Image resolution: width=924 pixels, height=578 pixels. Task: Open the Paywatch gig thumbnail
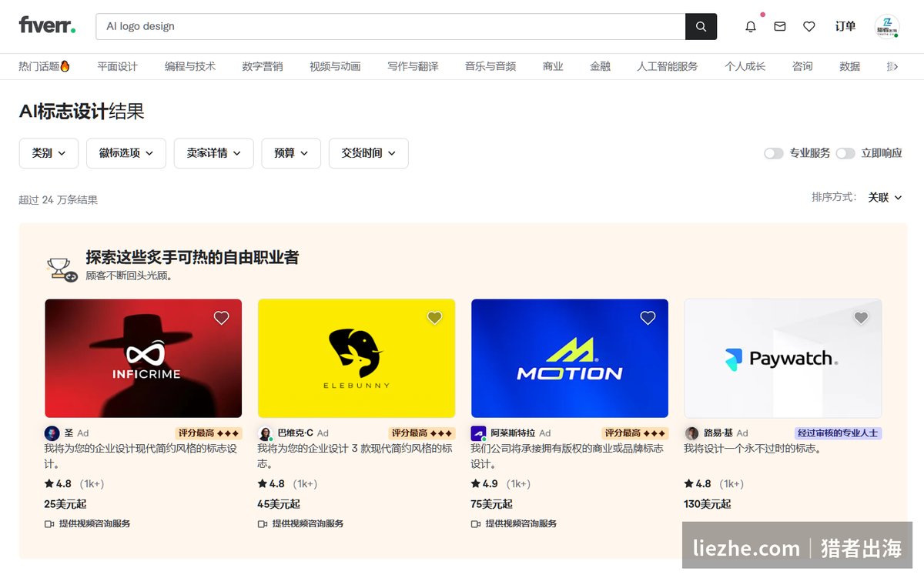[x=783, y=359]
